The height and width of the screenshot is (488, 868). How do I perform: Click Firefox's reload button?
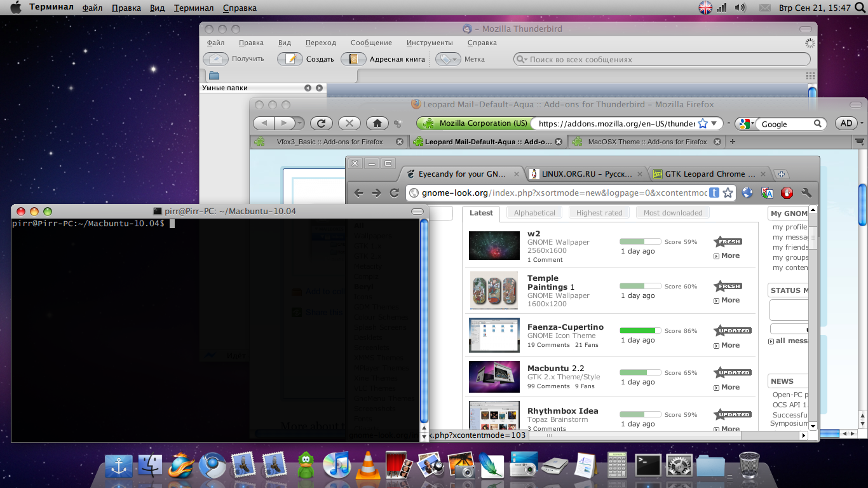tap(322, 123)
